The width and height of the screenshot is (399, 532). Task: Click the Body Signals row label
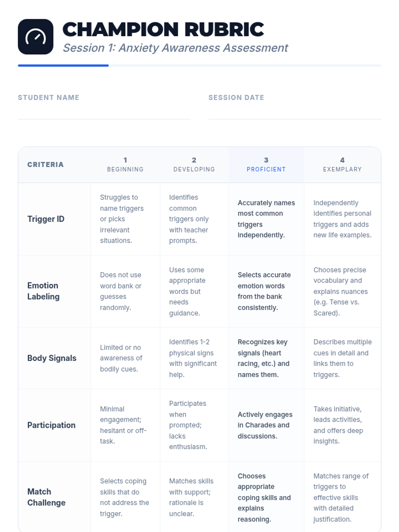(52, 358)
